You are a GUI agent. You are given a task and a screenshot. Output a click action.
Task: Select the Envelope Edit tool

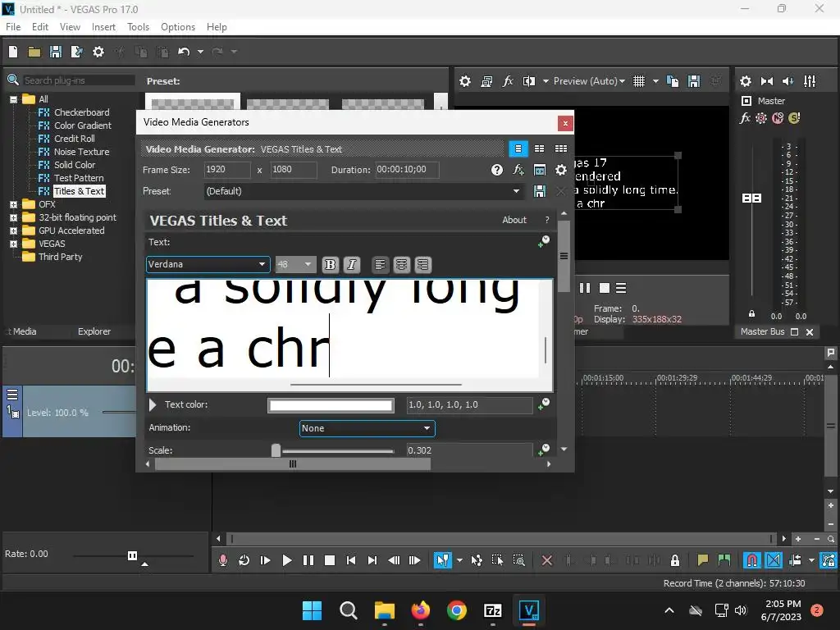coord(477,560)
